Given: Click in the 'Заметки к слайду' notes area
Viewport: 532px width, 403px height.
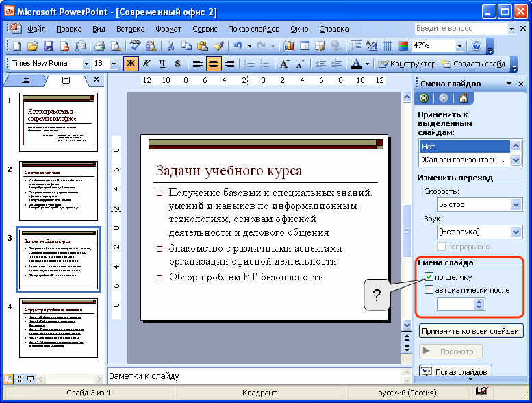Looking at the screenshot, I should [x=255, y=376].
